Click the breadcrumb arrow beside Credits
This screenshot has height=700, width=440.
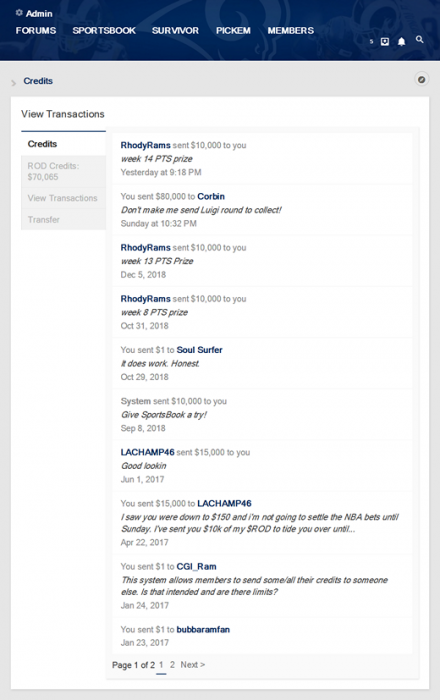click(x=13, y=83)
